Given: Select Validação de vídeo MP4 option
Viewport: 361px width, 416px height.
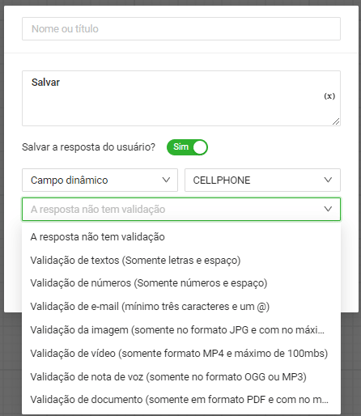Looking at the screenshot, I should pos(181,353).
